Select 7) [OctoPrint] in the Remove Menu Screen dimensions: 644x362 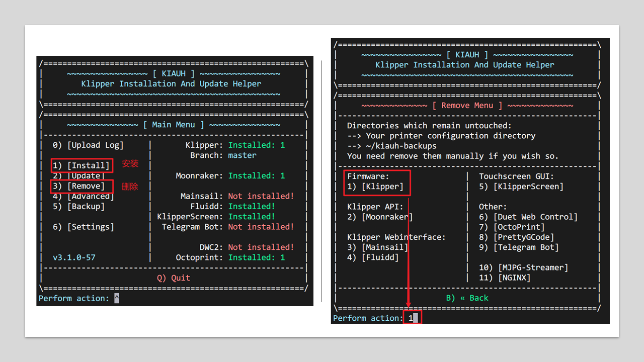[x=512, y=227]
